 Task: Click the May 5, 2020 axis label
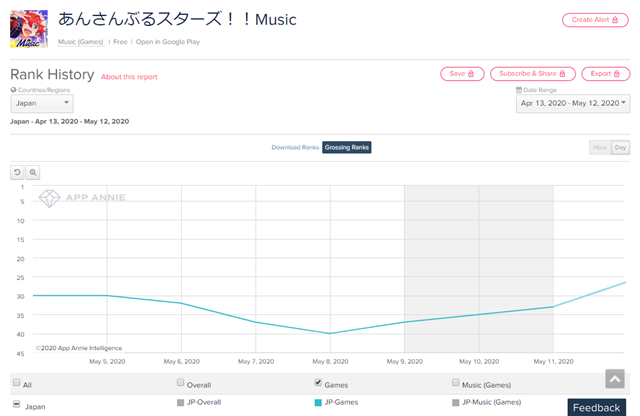tap(107, 361)
